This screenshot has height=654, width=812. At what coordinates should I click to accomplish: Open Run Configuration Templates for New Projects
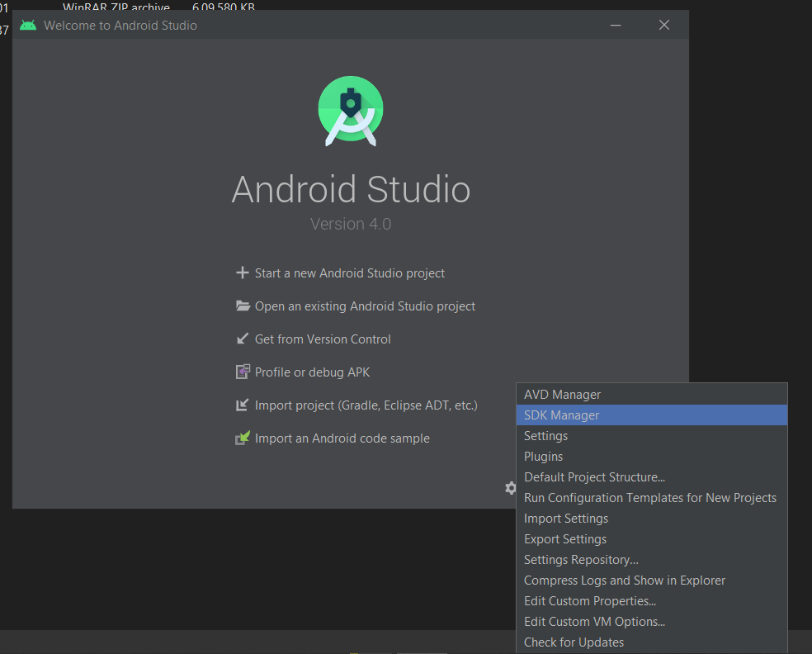coord(651,498)
